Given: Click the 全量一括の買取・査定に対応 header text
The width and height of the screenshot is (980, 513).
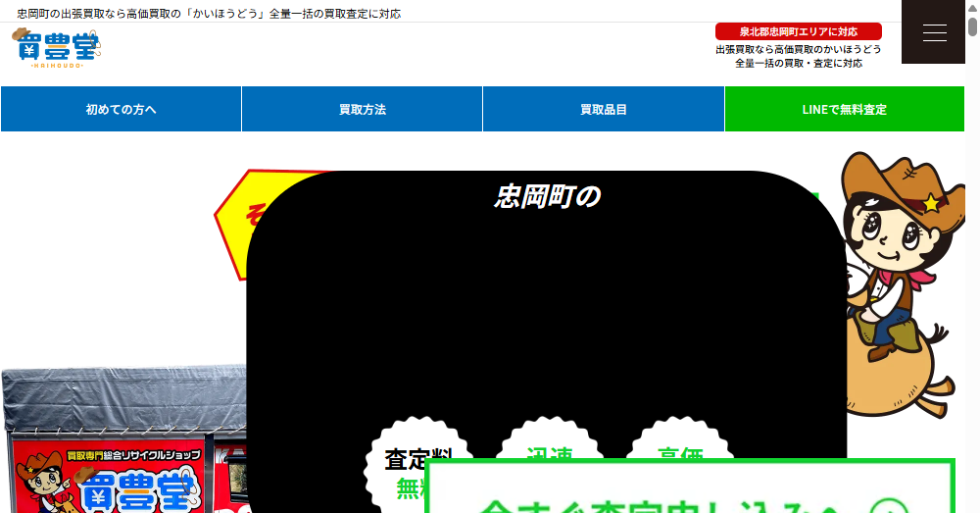Looking at the screenshot, I should click(798, 63).
